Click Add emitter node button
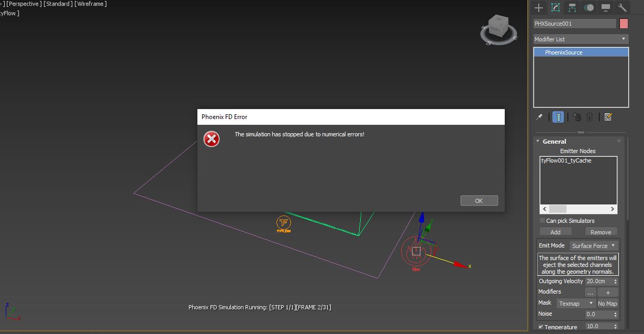The width and height of the screenshot is (644, 334). (x=556, y=232)
